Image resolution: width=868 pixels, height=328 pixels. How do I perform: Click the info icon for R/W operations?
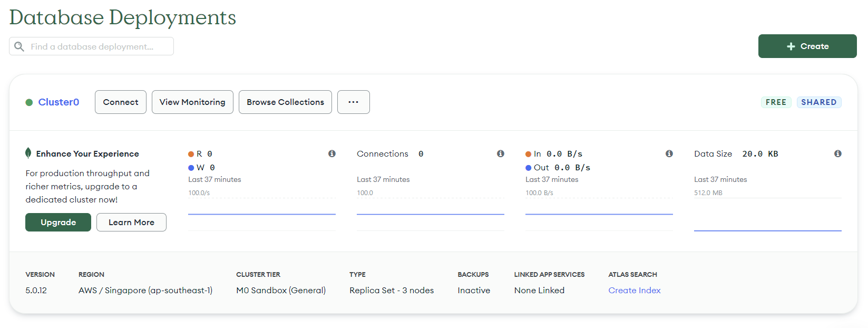click(x=332, y=153)
